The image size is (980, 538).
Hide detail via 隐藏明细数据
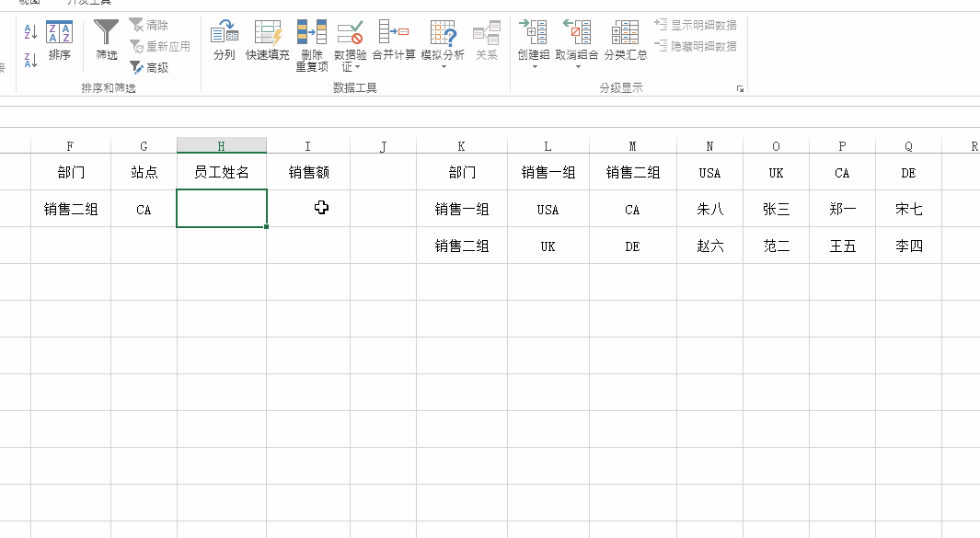(695, 46)
